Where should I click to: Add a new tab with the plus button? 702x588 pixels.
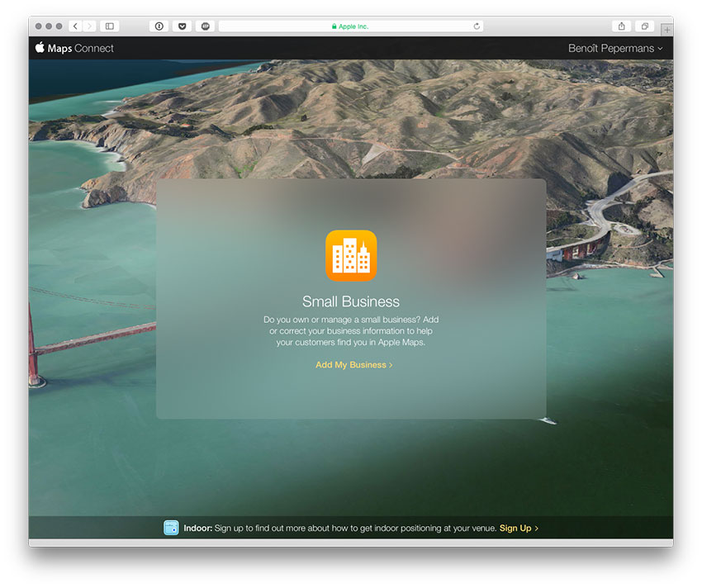click(x=667, y=30)
